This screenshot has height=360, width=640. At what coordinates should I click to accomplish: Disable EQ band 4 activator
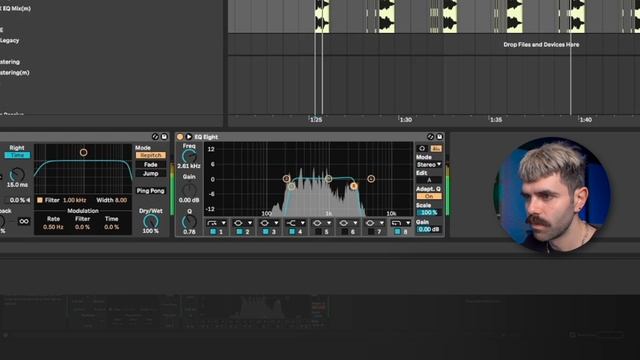(x=292, y=231)
